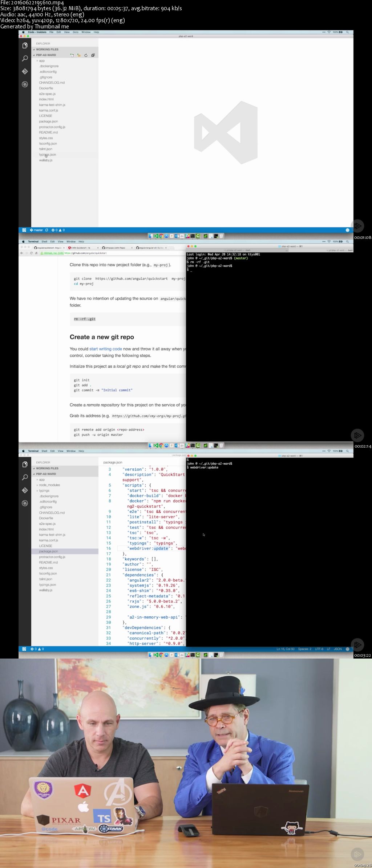Click the browser Forward arrow in GitHub frame

click(x=27, y=253)
